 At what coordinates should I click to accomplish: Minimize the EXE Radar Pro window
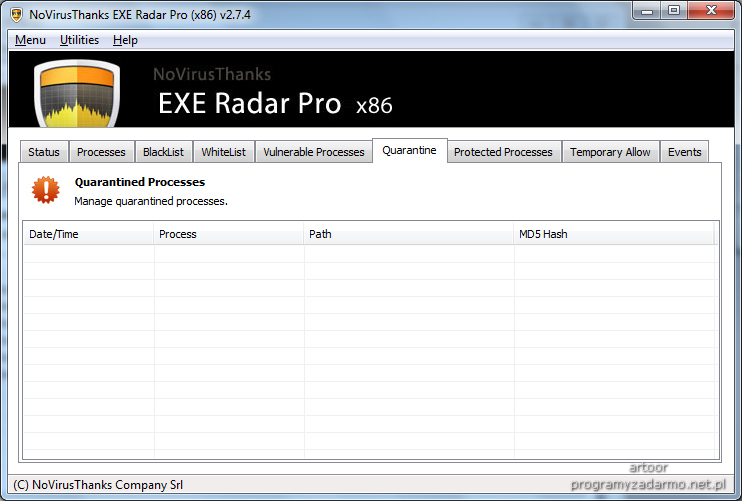click(647, 11)
